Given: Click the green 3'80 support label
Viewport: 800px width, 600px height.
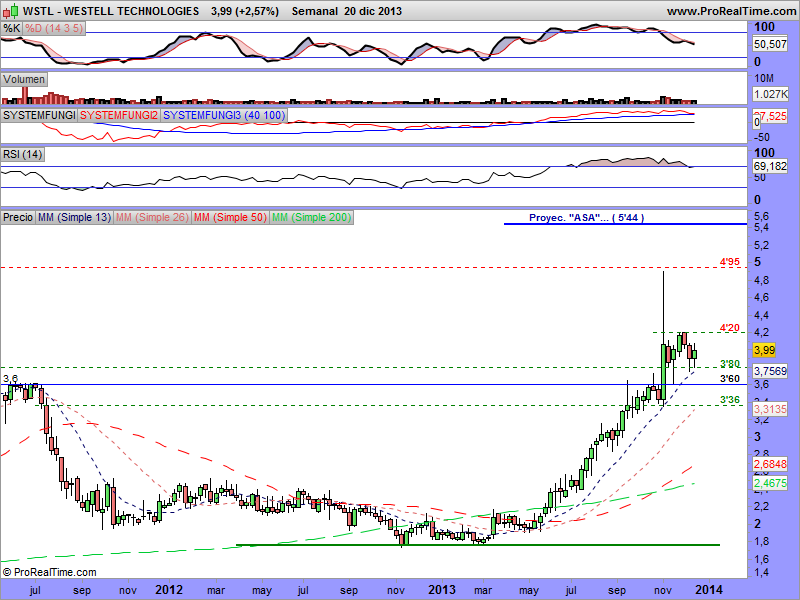Looking at the screenshot, I should click(x=730, y=364).
